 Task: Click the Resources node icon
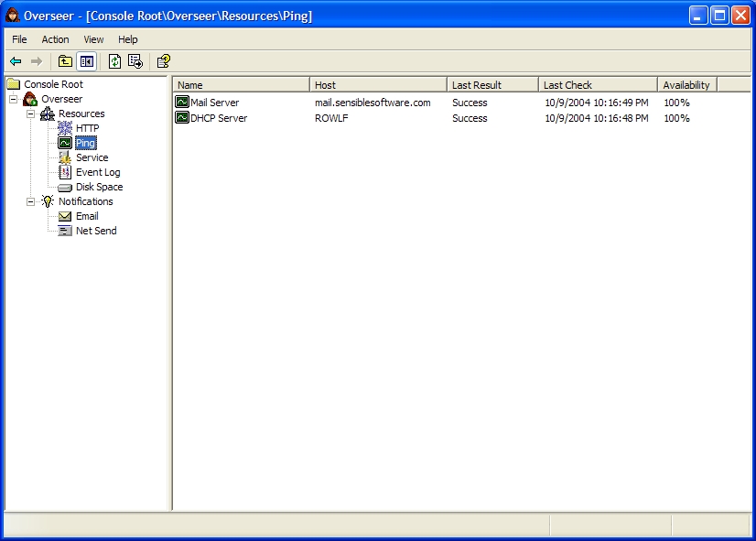tap(48, 114)
